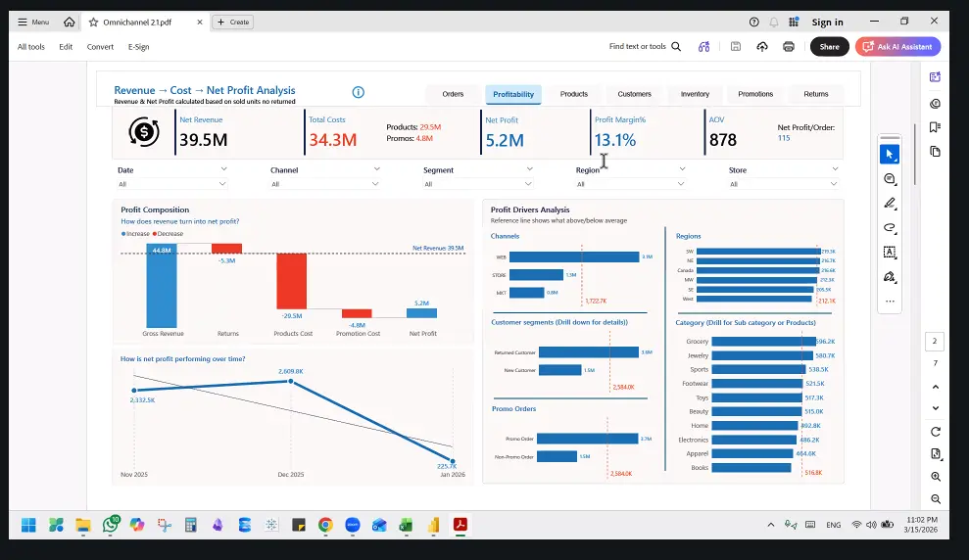Click the Share button

pos(829,47)
